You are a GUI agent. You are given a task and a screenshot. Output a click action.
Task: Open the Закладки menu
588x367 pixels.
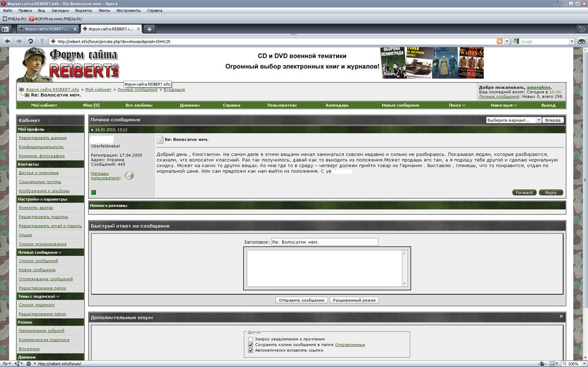(60, 11)
